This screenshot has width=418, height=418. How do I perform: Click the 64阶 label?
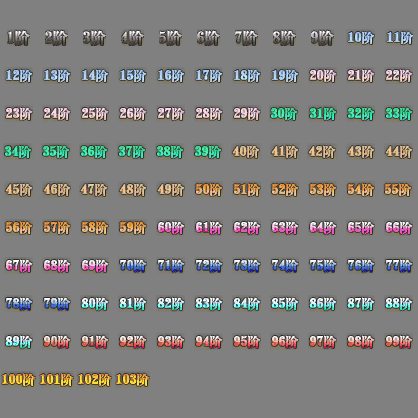pyautogui.click(x=322, y=228)
